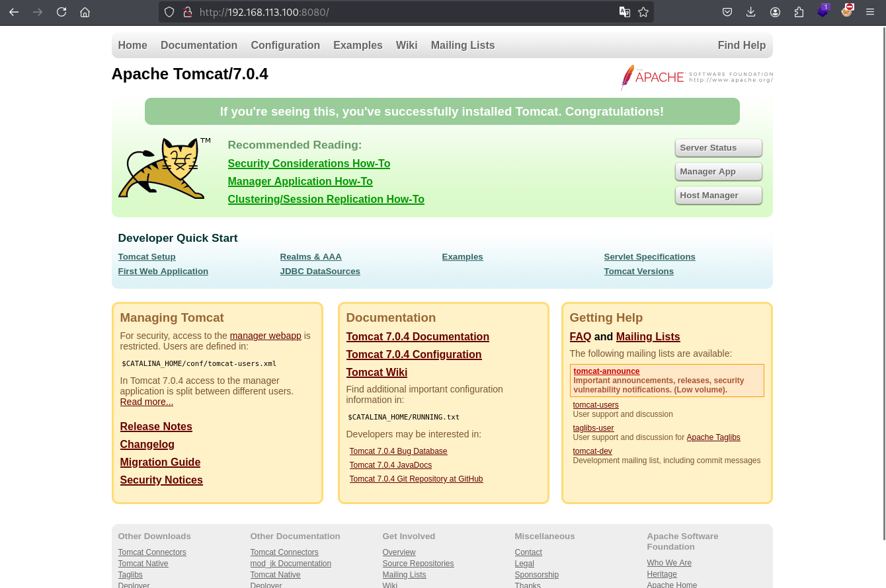The height and width of the screenshot is (588, 886).
Task: Open the Examples quick start link
Action: [462, 256]
